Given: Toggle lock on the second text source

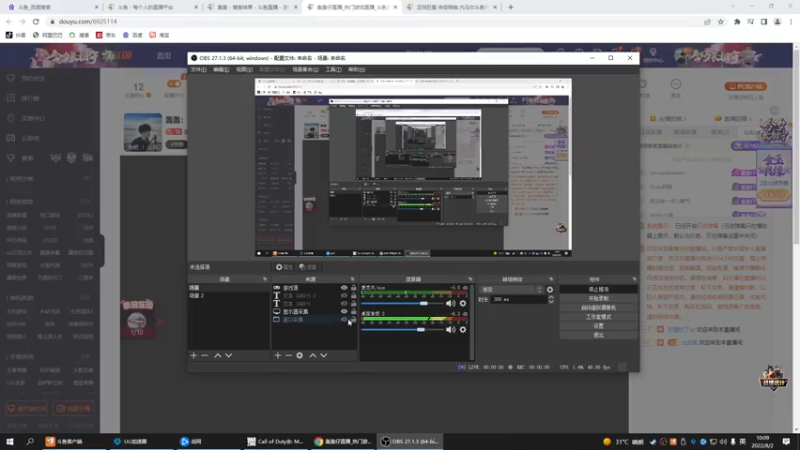Looking at the screenshot, I should click(354, 304).
